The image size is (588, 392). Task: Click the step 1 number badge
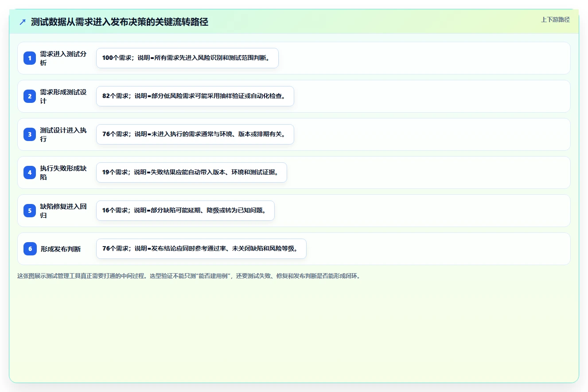coord(30,58)
